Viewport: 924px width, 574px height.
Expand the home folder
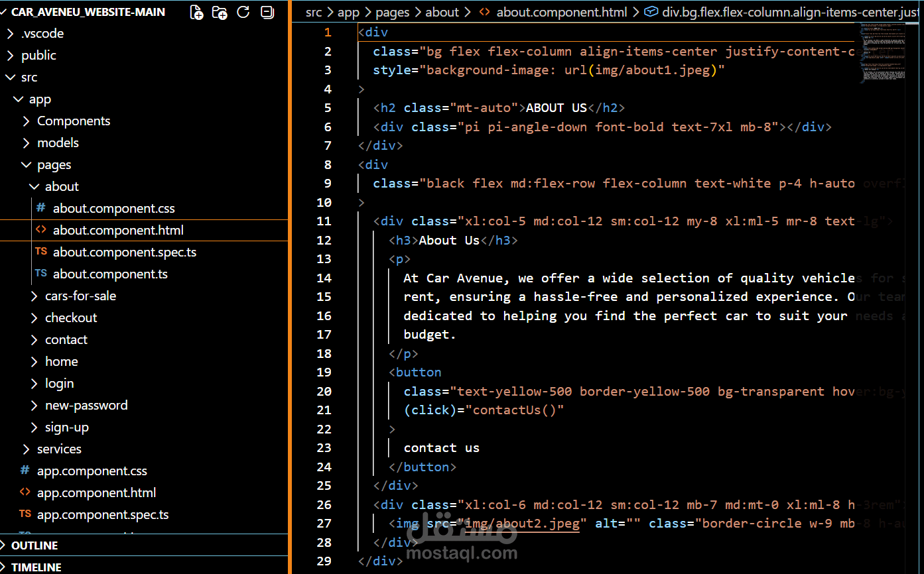click(61, 361)
